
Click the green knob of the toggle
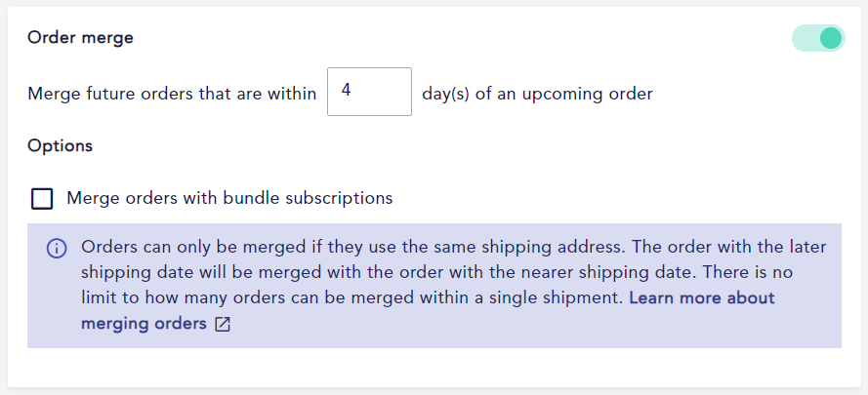click(830, 38)
